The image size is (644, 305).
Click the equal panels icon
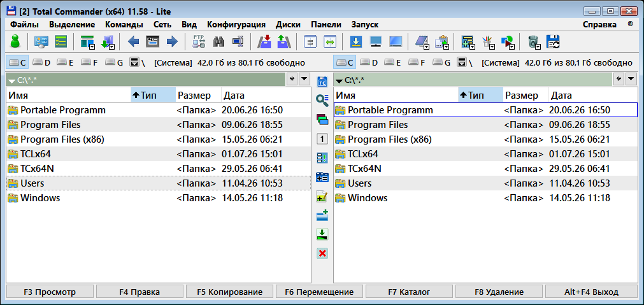point(310,41)
